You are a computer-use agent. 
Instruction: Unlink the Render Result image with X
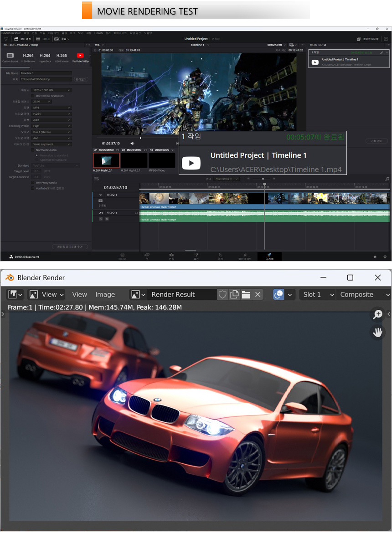click(258, 294)
